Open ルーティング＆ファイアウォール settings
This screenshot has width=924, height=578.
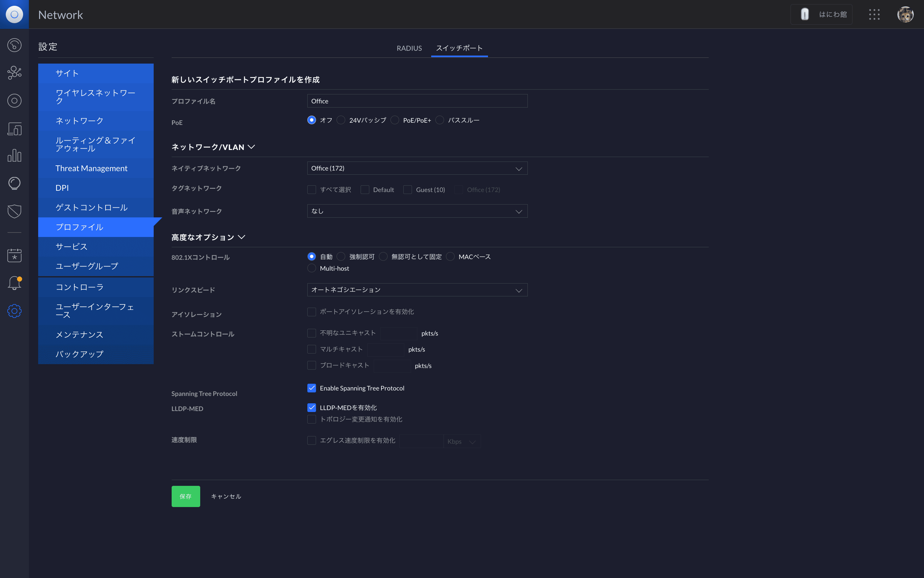[96, 144]
